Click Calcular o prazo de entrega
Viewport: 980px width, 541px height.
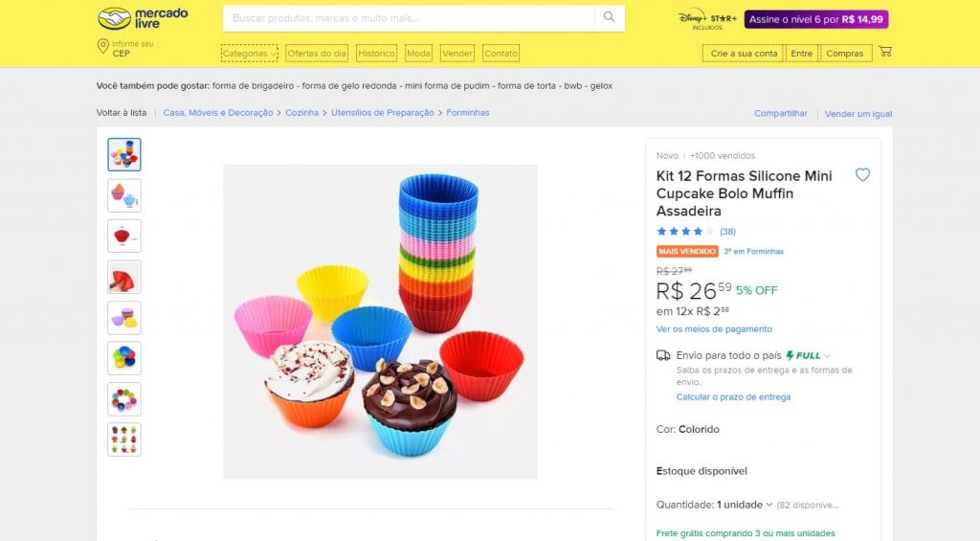tap(733, 397)
